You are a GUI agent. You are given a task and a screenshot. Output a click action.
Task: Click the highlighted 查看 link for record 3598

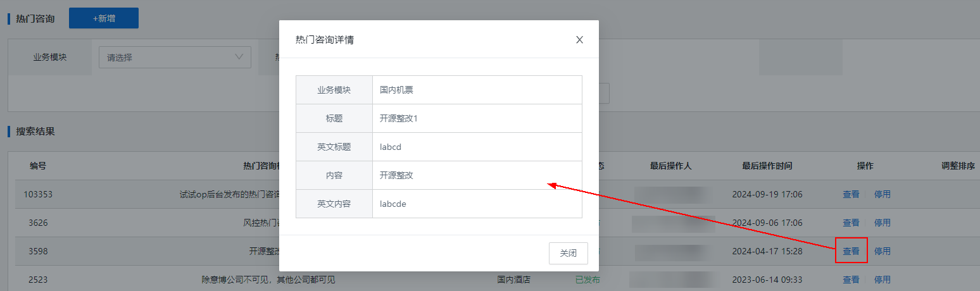[x=851, y=251]
